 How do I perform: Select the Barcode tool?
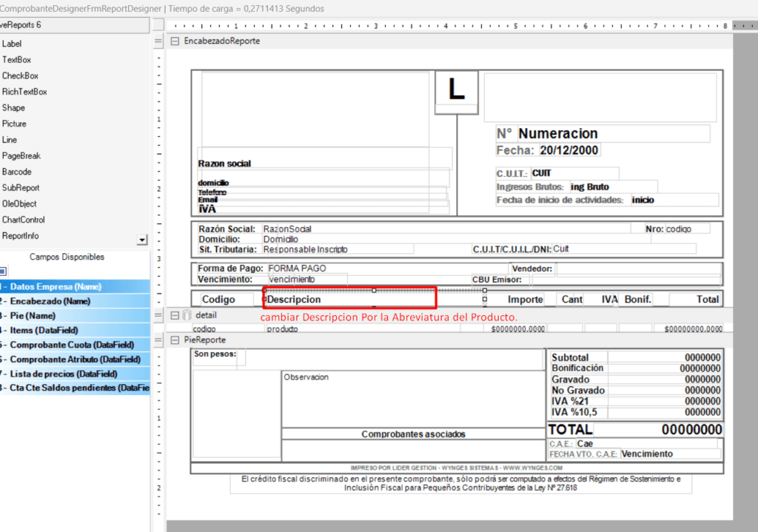click(x=17, y=172)
